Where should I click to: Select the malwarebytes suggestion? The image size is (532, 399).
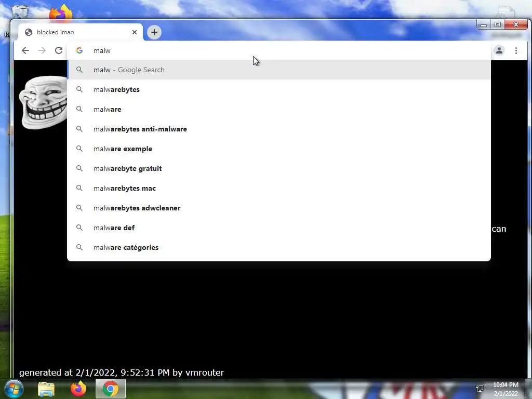[x=279, y=89]
